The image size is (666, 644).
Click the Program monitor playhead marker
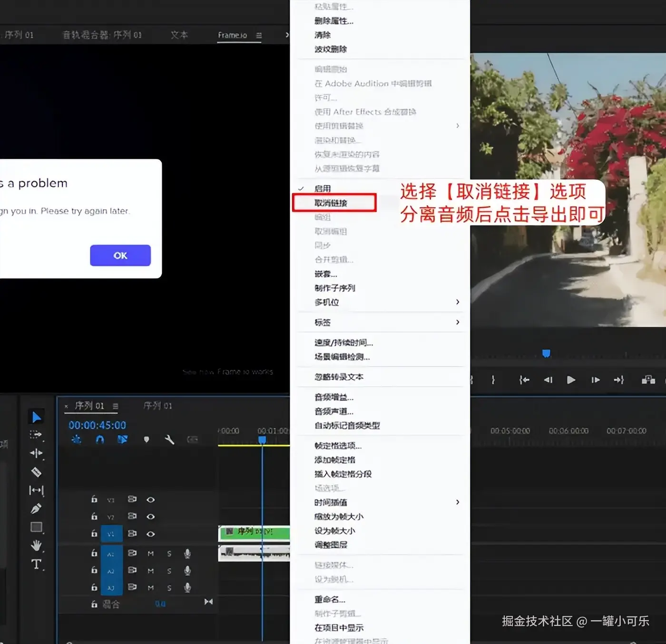[546, 353]
